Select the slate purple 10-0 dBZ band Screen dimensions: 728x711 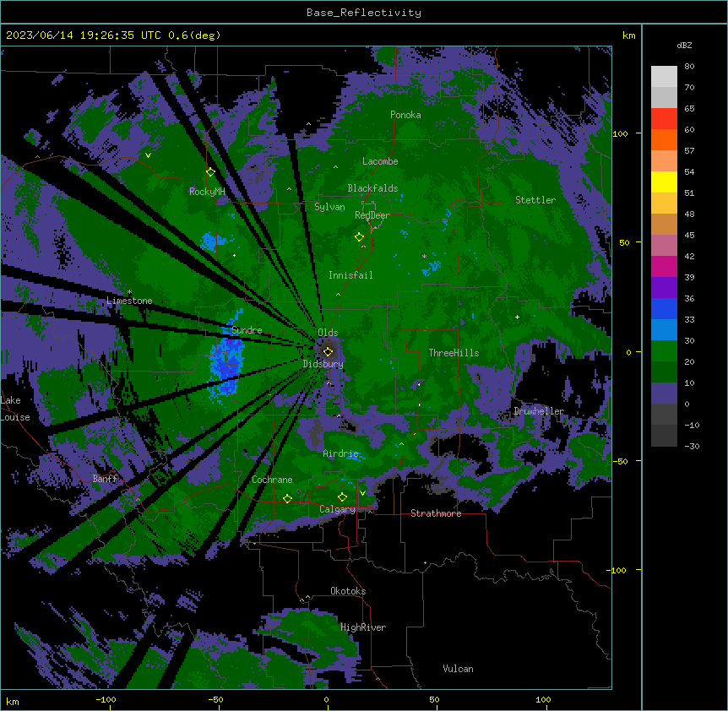(x=664, y=393)
